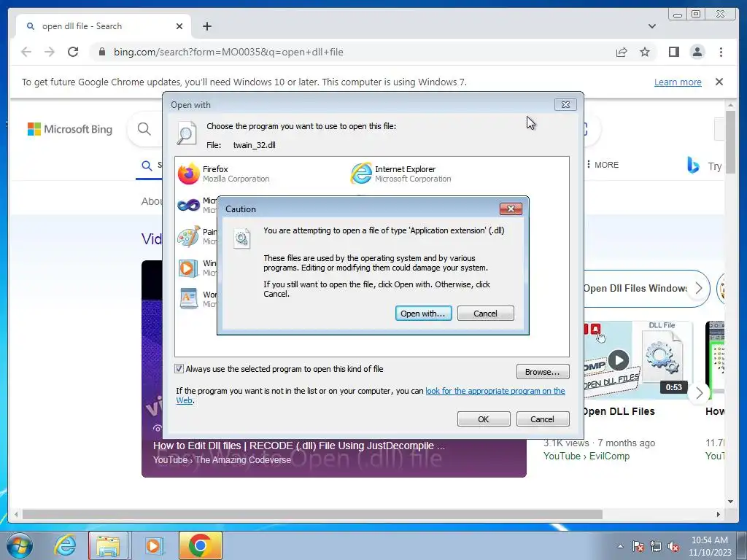Click OK in the Open with dialog
The height and width of the screenshot is (560, 747).
(484, 419)
